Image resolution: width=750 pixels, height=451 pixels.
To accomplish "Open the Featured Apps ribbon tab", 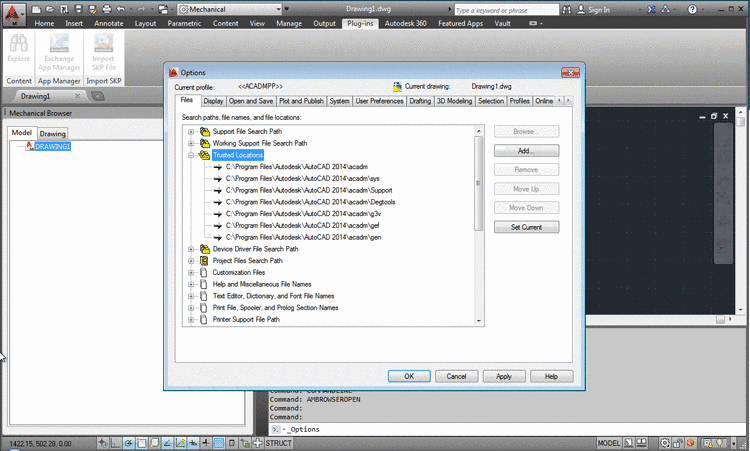I will point(461,23).
